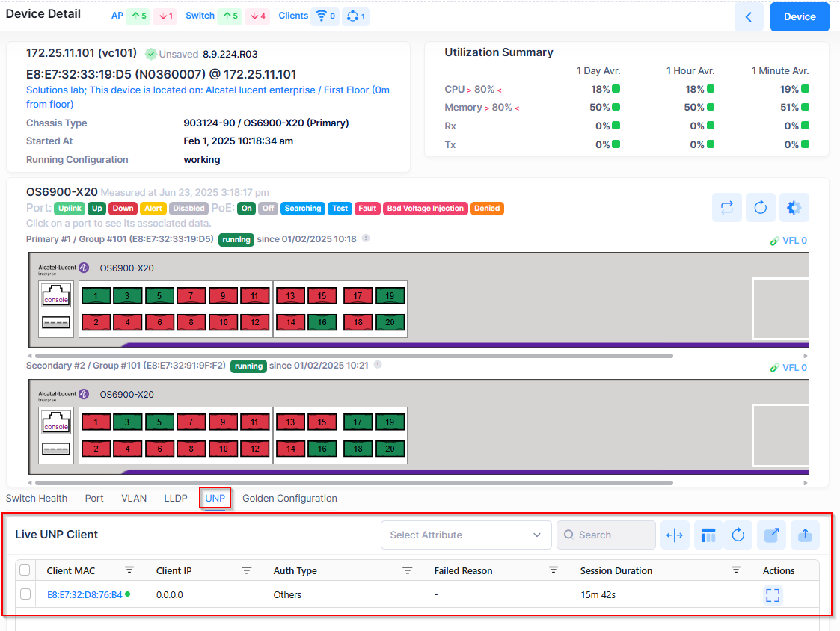Image resolution: width=840 pixels, height=631 pixels.
Task: Open the Select Attribute dropdown
Action: click(465, 535)
